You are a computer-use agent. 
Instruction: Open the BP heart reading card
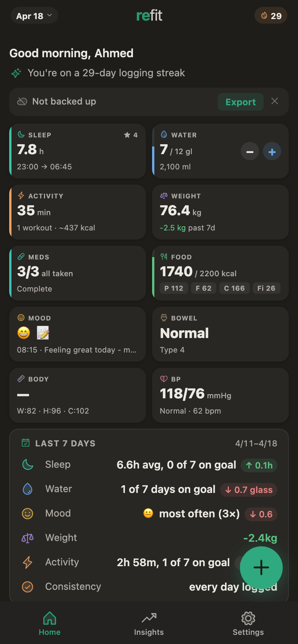(x=220, y=395)
